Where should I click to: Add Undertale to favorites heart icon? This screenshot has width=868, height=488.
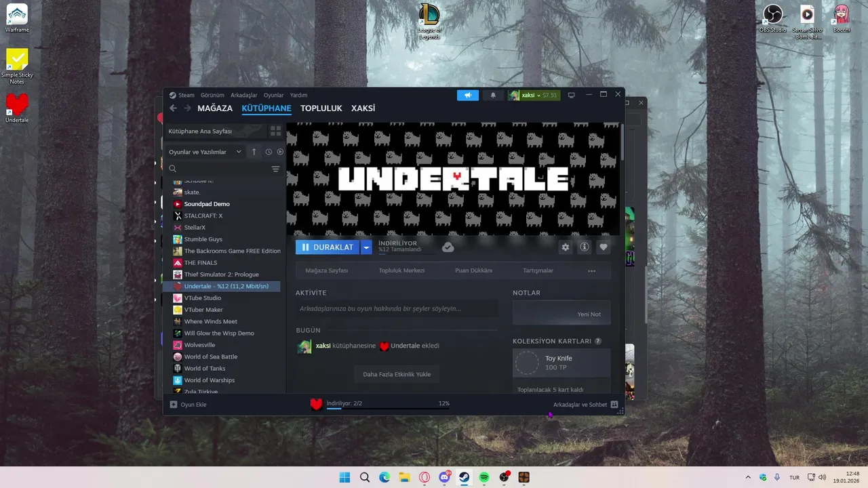click(604, 247)
